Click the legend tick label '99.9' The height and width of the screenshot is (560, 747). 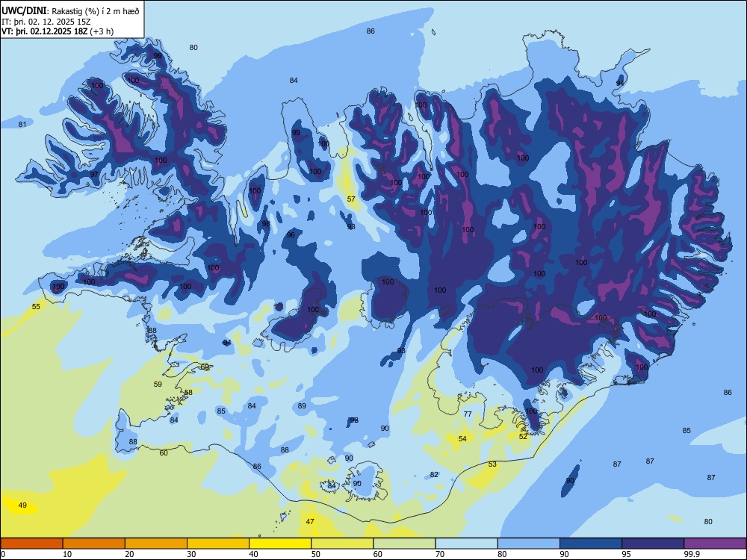[x=692, y=554]
